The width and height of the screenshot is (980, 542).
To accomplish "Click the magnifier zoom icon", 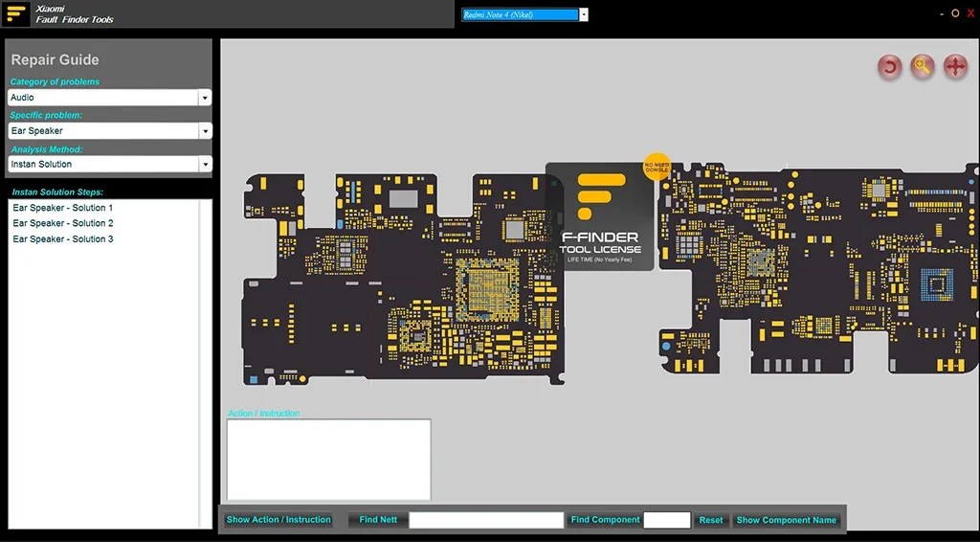I will click(x=923, y=66).
